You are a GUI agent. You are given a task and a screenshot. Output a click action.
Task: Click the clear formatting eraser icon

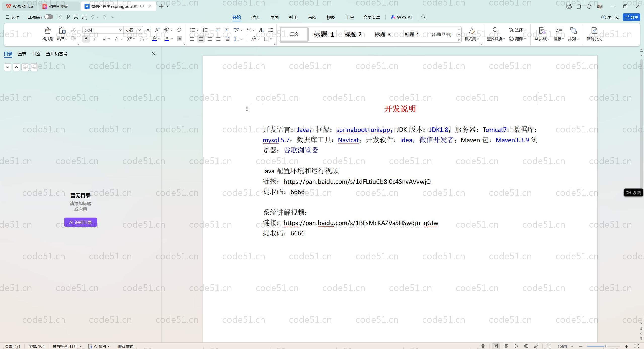[x=179, y=30]
